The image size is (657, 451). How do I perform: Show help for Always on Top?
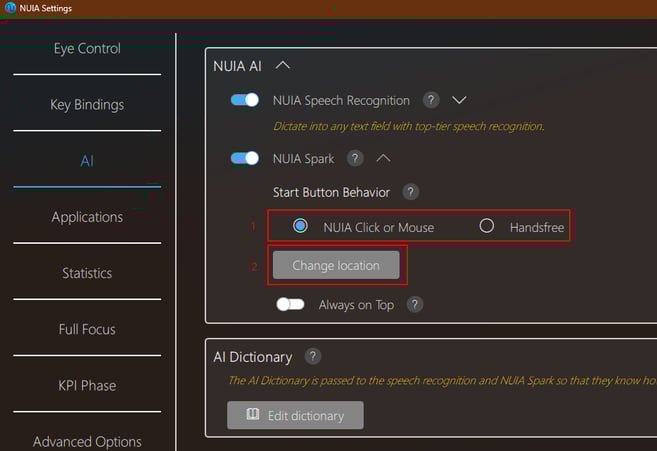(415, 304)
